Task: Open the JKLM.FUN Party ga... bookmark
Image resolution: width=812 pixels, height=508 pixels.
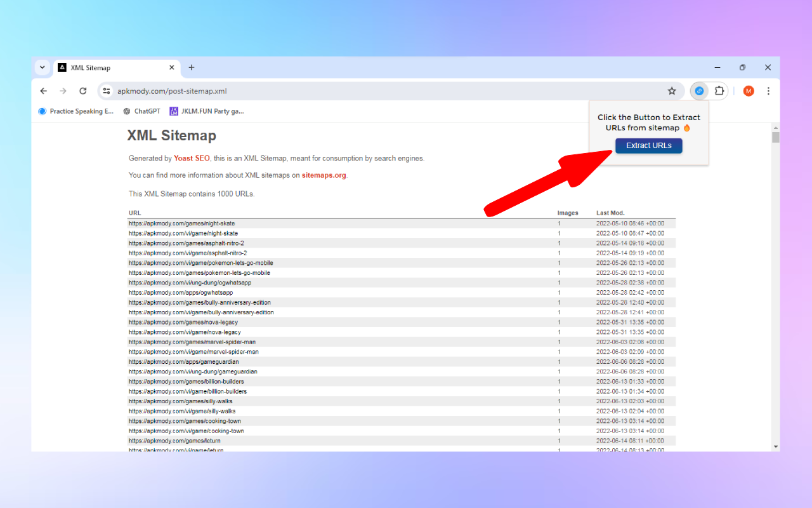Action: (207, 111)
